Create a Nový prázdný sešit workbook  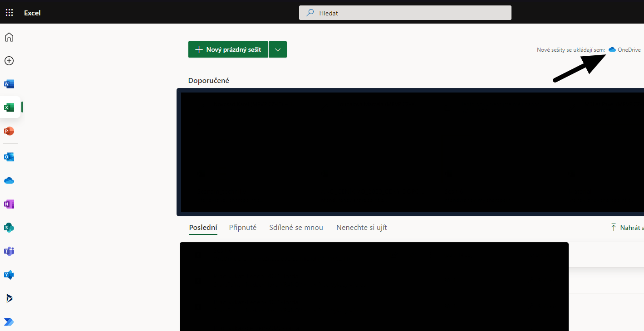pyautogui.click(x=228, y=49)
